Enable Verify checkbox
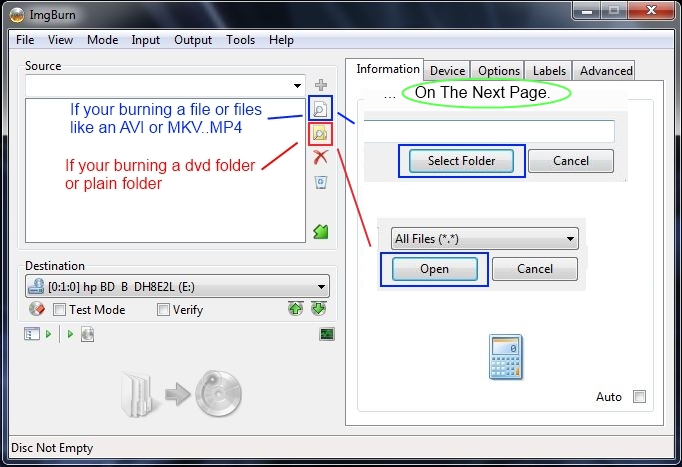The width and height of the screenshot is (682, 467). [x=163, y=310]
